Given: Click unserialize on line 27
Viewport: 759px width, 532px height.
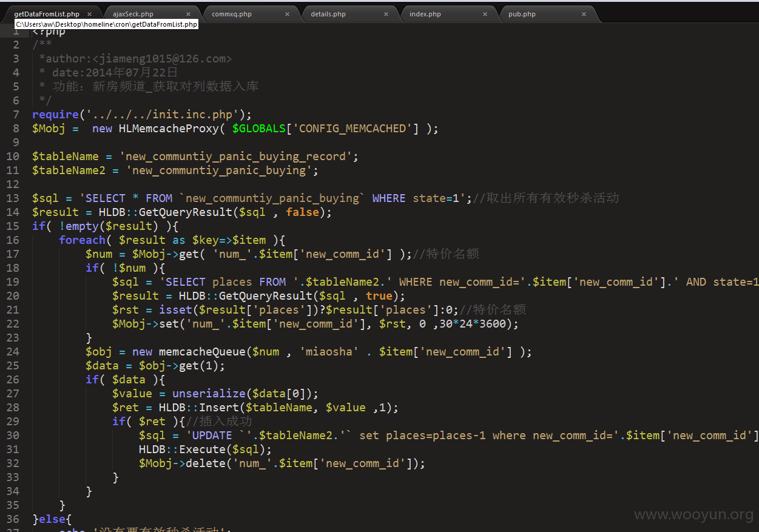Looking at the screenshot, I should 209,394.
